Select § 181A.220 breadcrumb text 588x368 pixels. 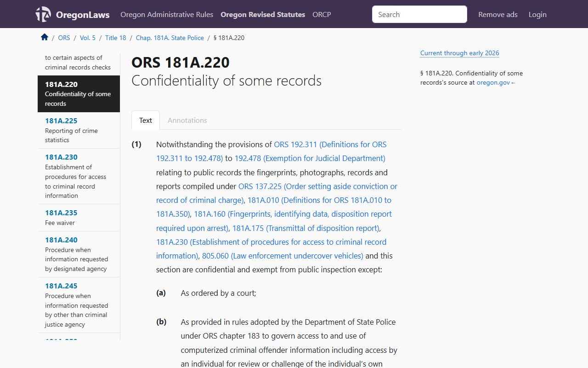pyautogui.click(x=229, y=38)
